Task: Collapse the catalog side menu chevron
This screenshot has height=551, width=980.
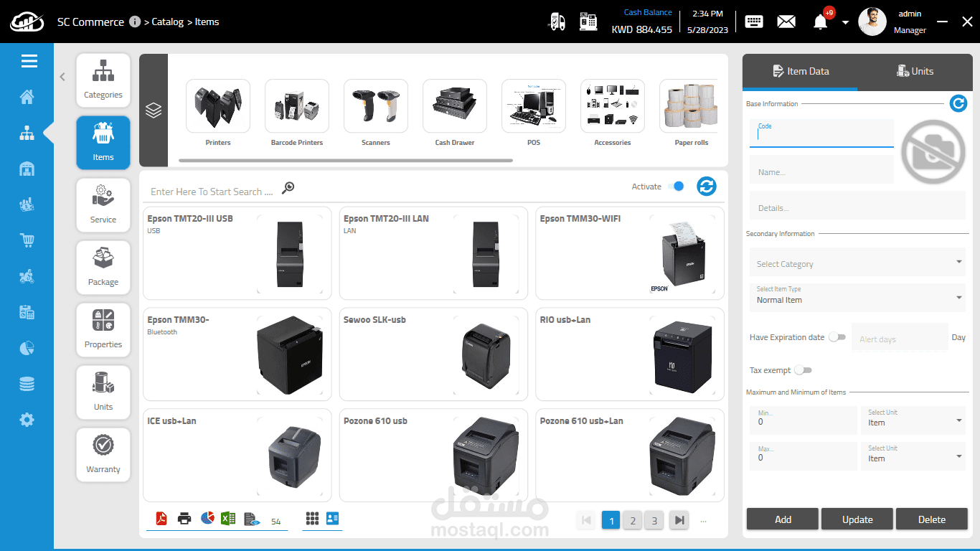Action: 62,77
